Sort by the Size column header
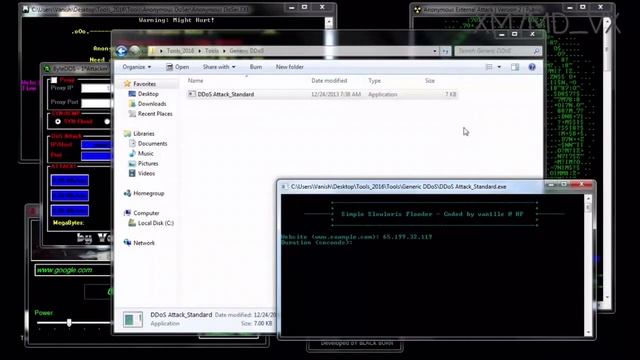 pos(430,81)
